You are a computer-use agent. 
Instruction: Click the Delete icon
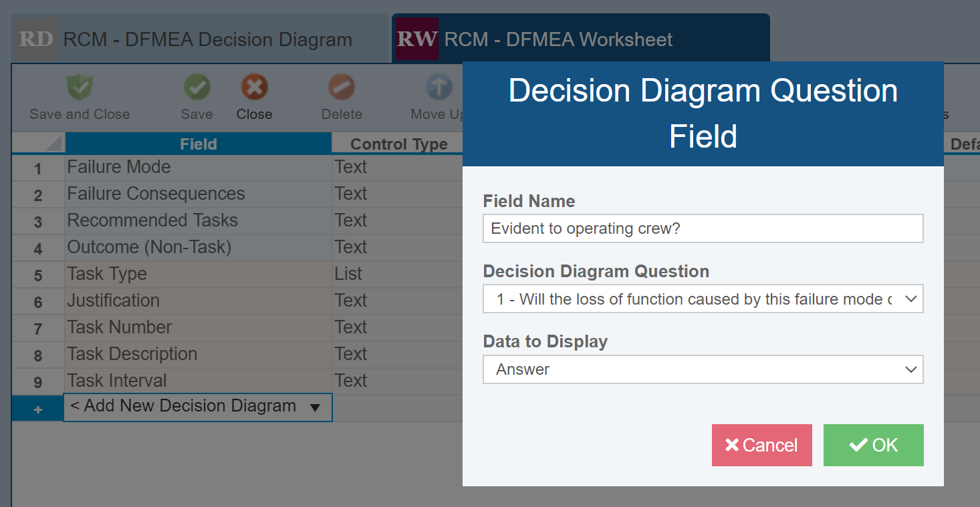(341, 88)
